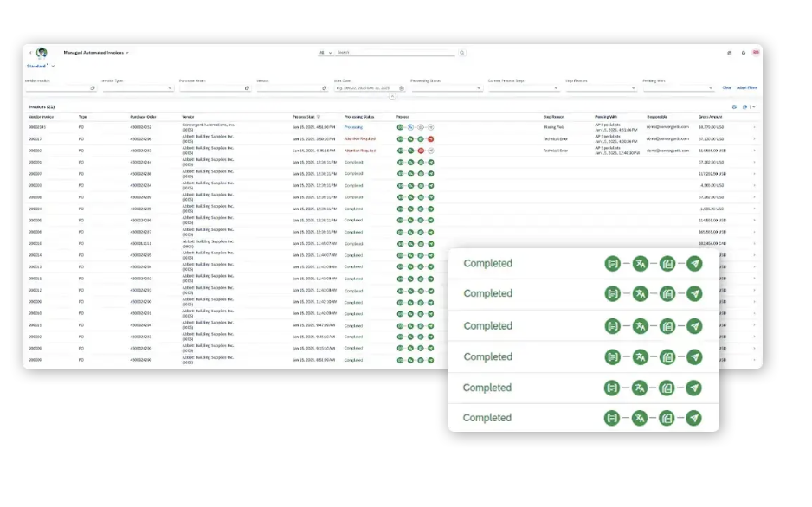Click the blue in-progress step icon in the Convergent Automations row

410,127
